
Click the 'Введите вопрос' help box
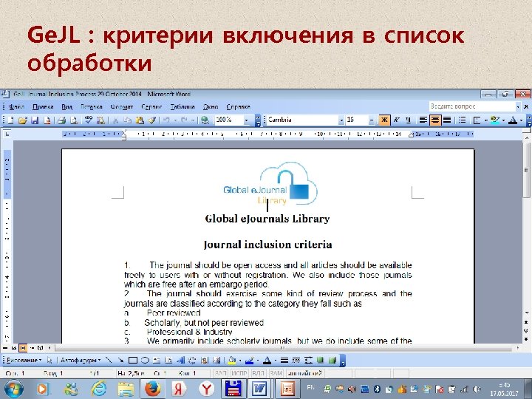pos(472,106)
